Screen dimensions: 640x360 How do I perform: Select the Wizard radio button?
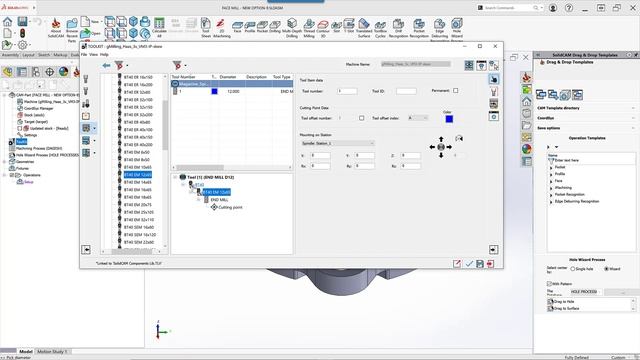pyautogui.click(x=607, y=269)
